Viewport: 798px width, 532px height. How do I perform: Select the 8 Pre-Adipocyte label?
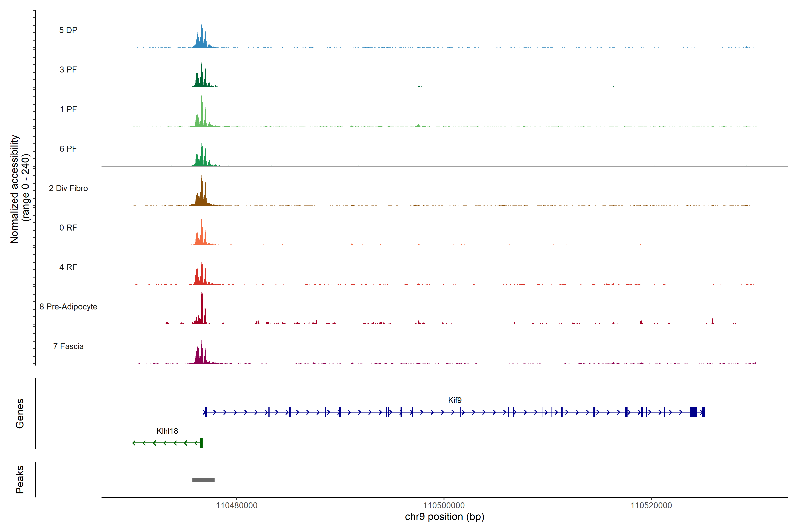tap(68, 307)
